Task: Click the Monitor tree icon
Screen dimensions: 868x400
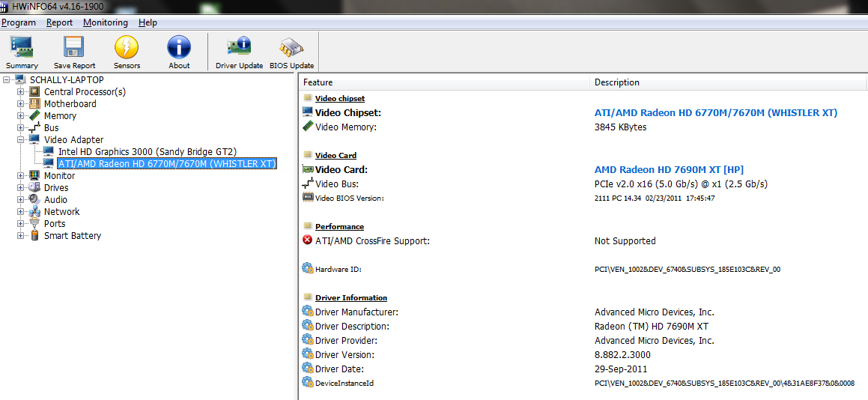Action: [x=34, y=175]
